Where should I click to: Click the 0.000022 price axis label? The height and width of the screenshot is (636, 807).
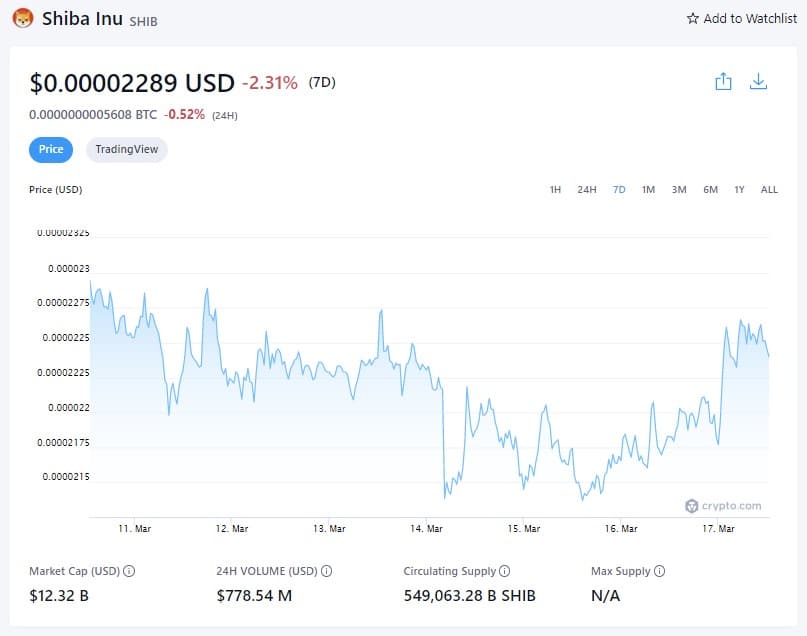pyautogui.click(x=68, y=408)
